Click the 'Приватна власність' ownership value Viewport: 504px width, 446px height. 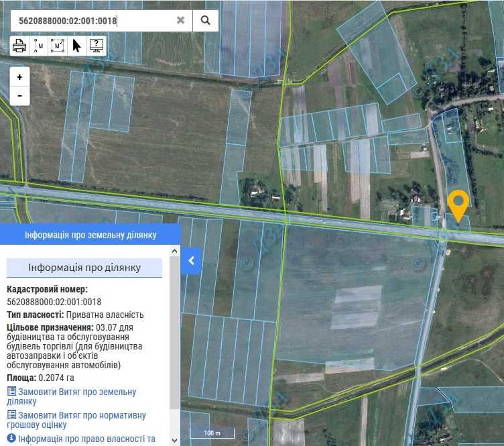[105, 315]
